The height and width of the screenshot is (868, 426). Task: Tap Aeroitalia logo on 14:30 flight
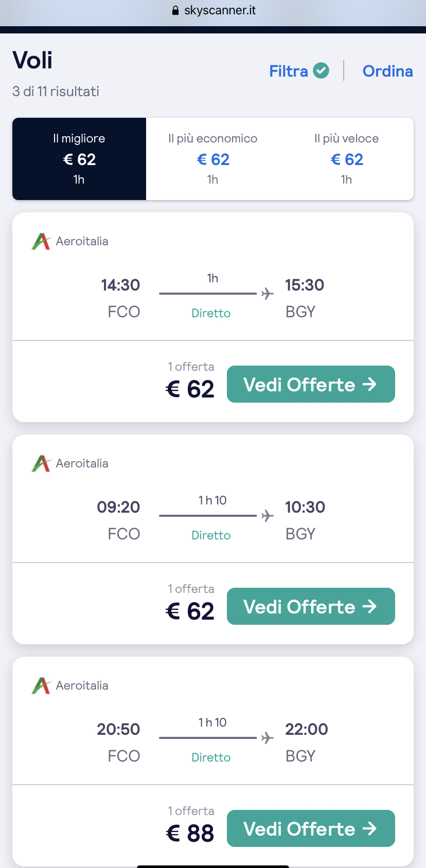coord(41,241)
